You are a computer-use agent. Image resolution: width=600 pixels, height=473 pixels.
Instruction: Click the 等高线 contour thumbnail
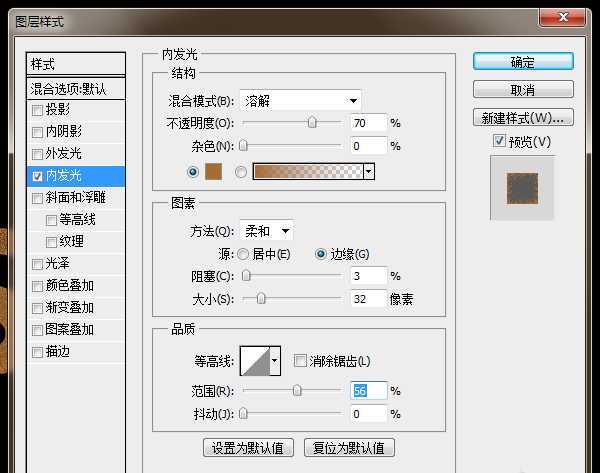254,361
